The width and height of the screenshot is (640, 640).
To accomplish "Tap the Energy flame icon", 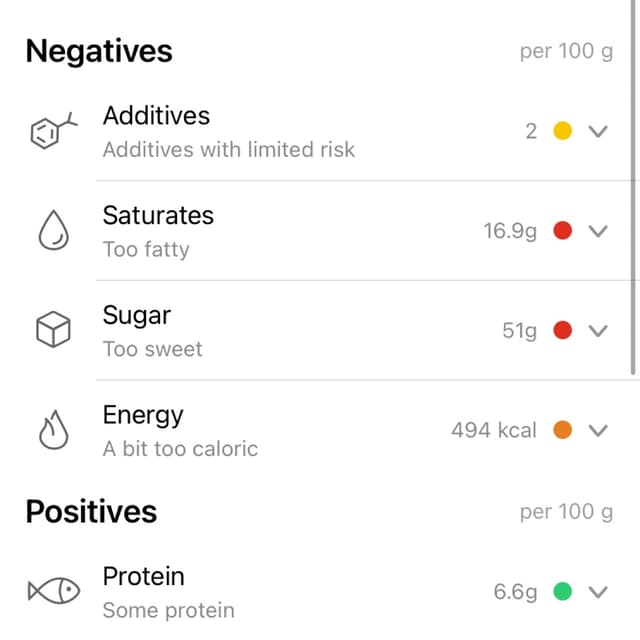I will point(53,430).
